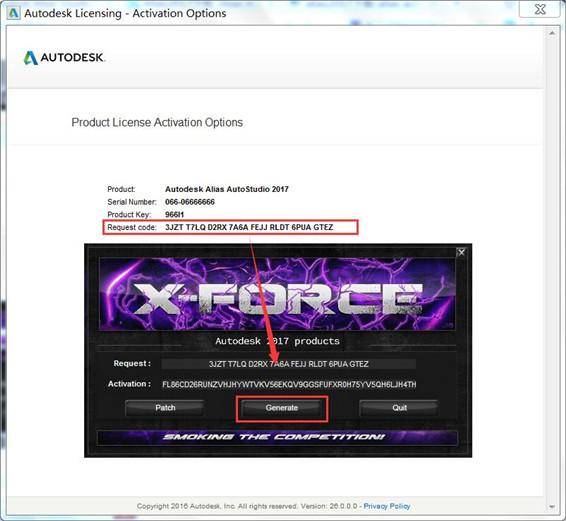Click the Generate button
Viewport: 566px width, 521px height.
coord(282,408)
